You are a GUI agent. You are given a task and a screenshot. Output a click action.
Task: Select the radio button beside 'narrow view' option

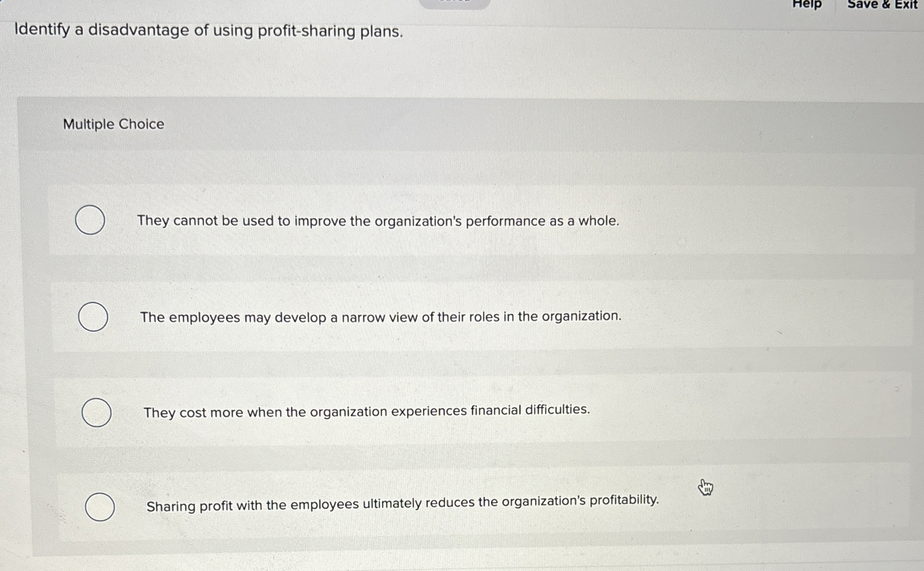[x=93, y=317]
